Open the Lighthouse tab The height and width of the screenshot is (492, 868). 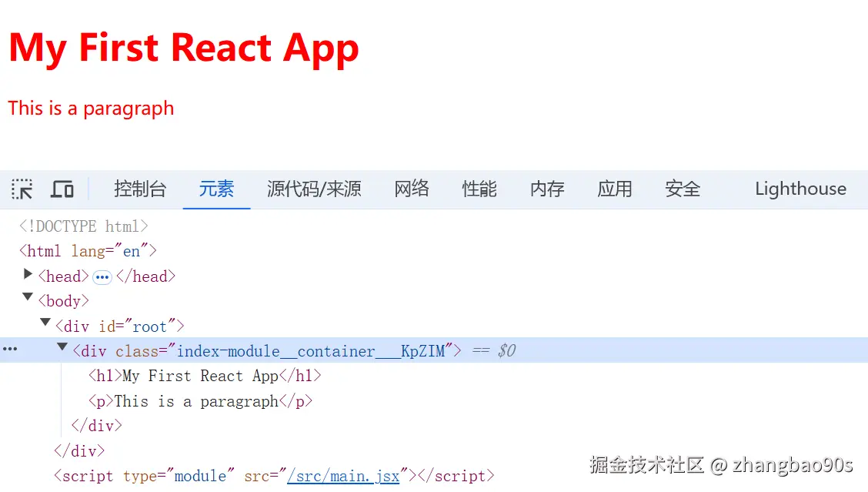click(x=800, y=189)
